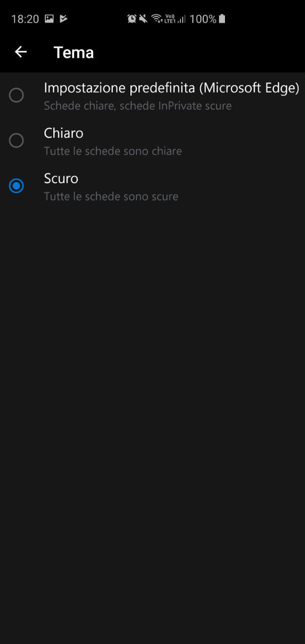The height and width of the screenshot is (644, 305).
Task: Tap the back arrow next to Tema
Action: coord(21,52)
